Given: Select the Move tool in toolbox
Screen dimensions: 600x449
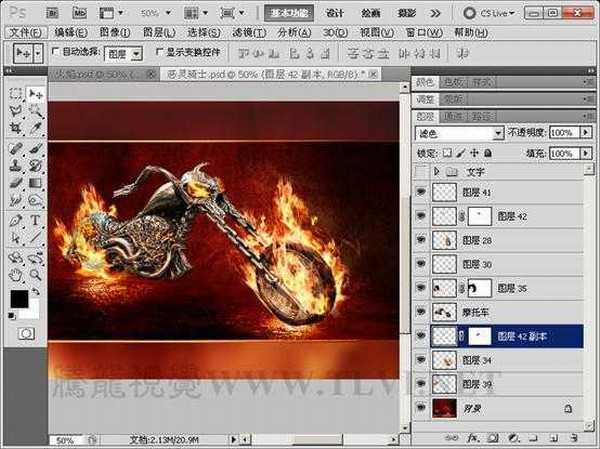Looking at the screenshot, I should (x=37, y=93).
